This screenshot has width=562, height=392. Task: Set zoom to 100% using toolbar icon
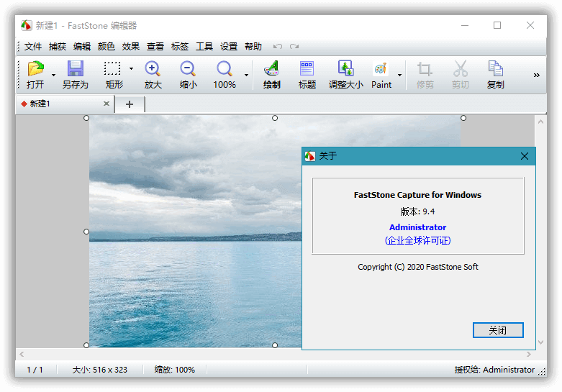pos(225,70)
